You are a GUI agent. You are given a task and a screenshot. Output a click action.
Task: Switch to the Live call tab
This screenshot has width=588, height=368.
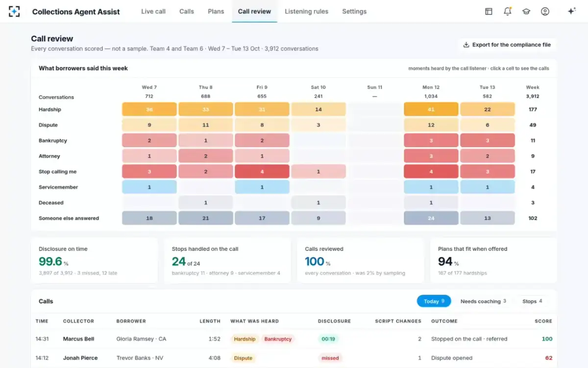coord(153,11)
